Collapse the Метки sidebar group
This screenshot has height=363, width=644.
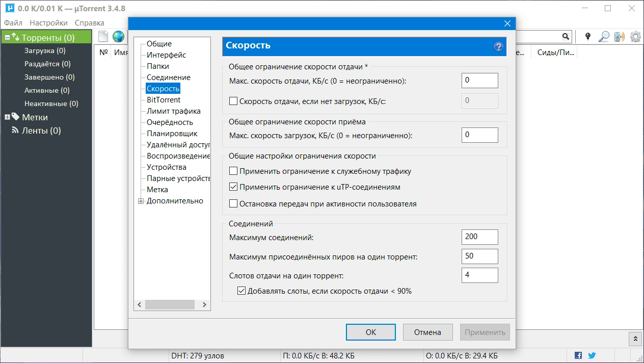6,117
